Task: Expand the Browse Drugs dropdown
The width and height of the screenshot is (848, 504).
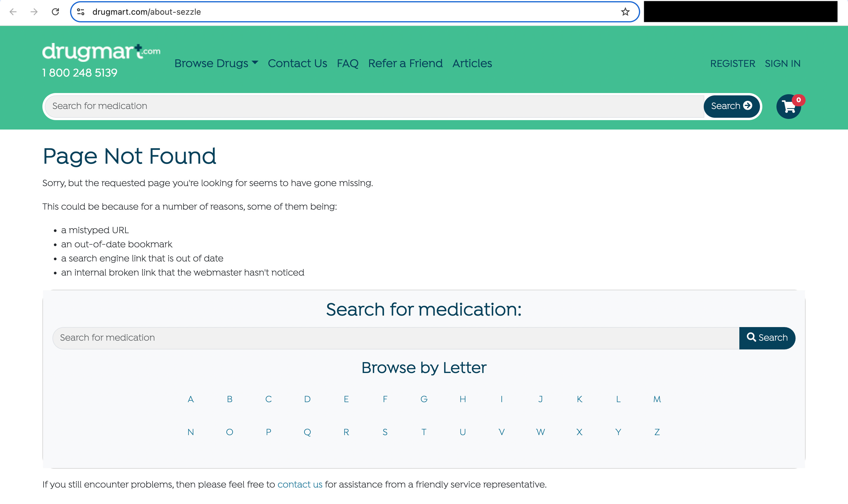Action: [216, 64]
